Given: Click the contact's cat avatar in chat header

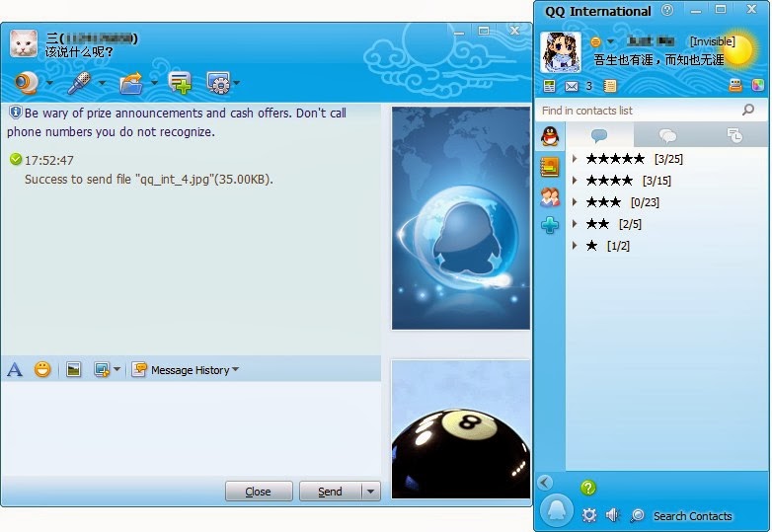Looking at the screenshot, I should [x=24, y=43].
